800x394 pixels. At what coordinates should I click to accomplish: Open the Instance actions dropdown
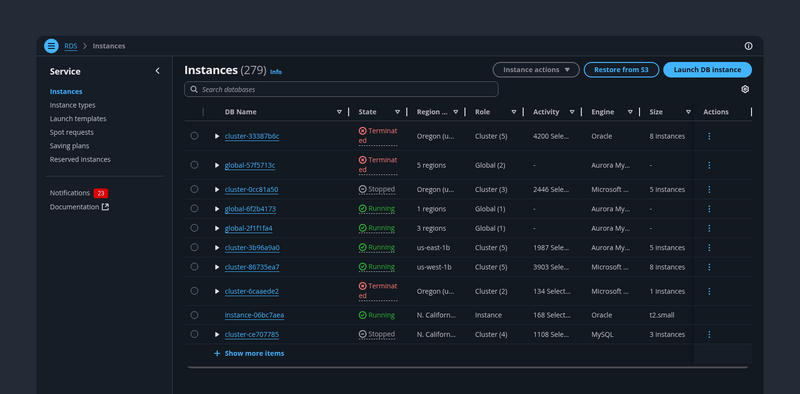536,70
